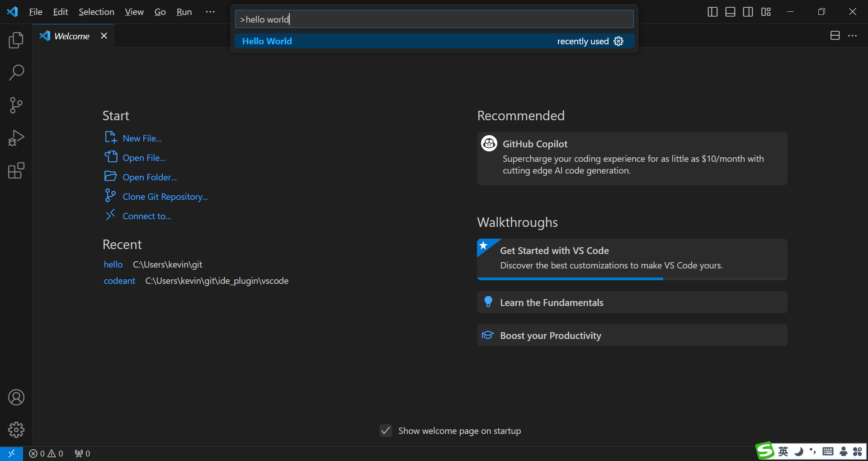The image size is (868, 461).
Task: Toggle primary side bar layout icon
Action: (712, 12)
